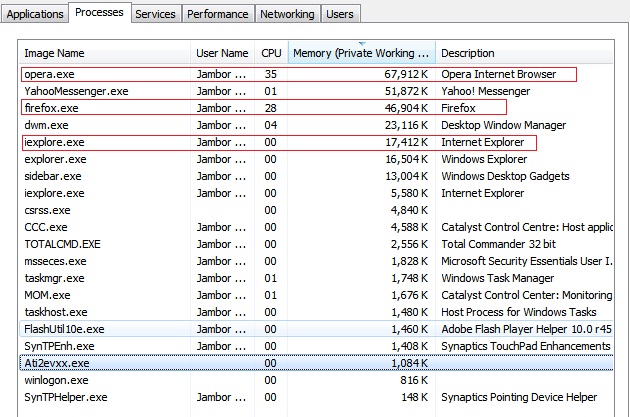Sort by CPU column header
The width and height of the screenshot is (630, 417).
click(271, 53)
